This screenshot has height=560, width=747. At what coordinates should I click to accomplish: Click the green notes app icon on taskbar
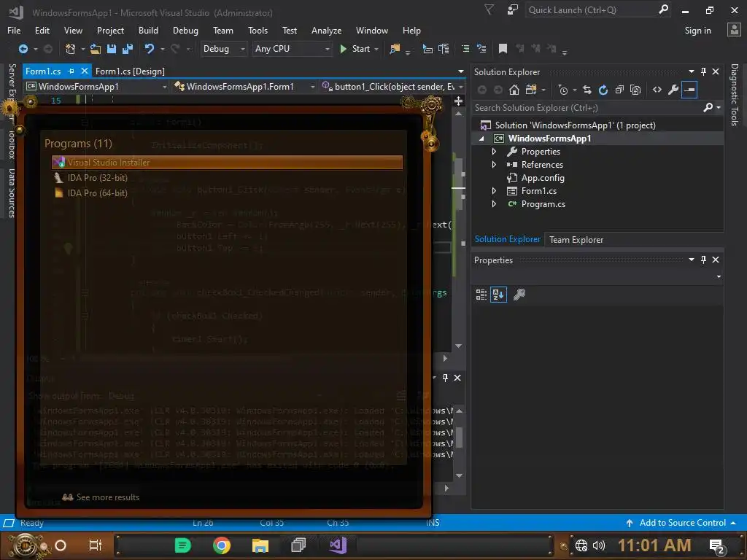click(182, 545)
